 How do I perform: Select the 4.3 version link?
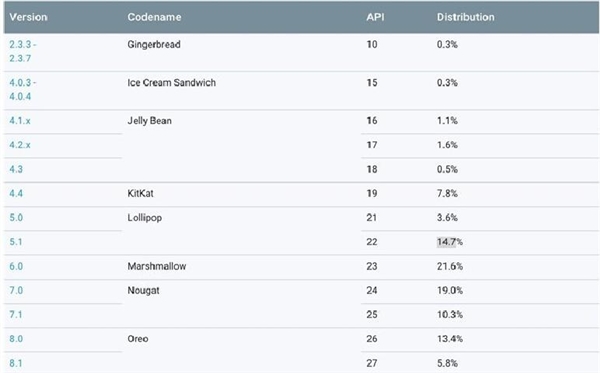[16, 169]
